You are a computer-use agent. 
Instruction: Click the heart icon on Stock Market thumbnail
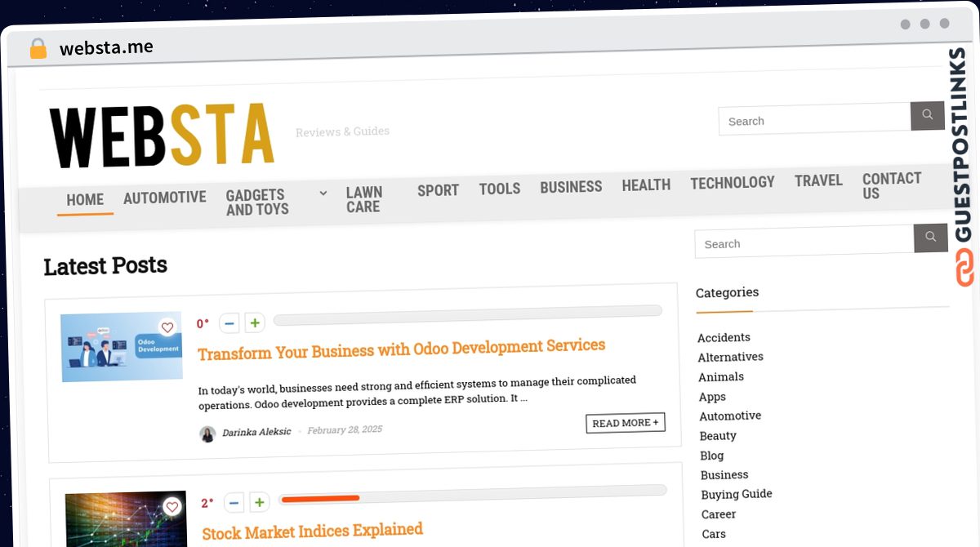pos(171,507)
